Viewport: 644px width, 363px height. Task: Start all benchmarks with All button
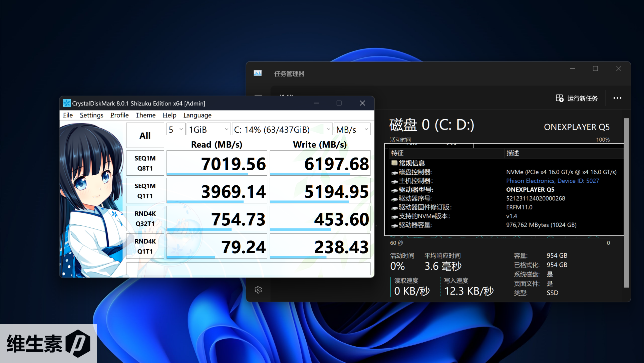click(x=145, y=136)
